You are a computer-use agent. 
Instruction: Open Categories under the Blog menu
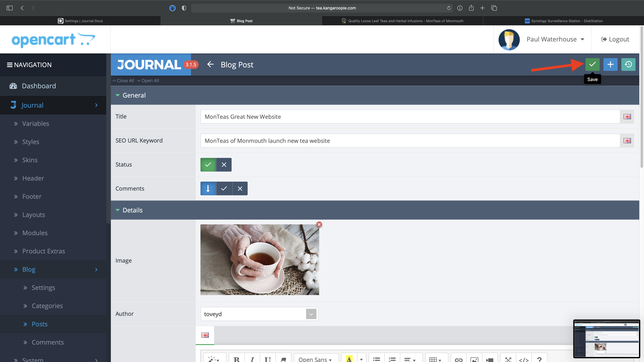tap(47, 306)
